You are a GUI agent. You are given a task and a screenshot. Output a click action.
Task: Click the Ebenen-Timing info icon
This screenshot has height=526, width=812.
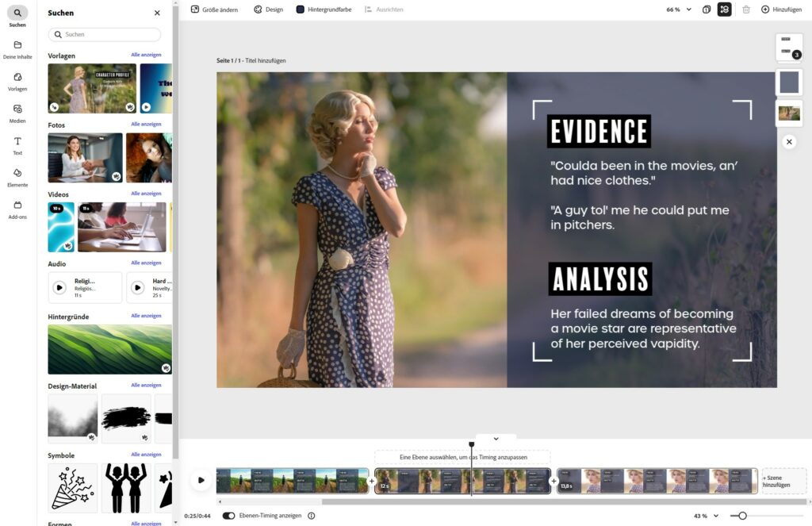point(311,516)
